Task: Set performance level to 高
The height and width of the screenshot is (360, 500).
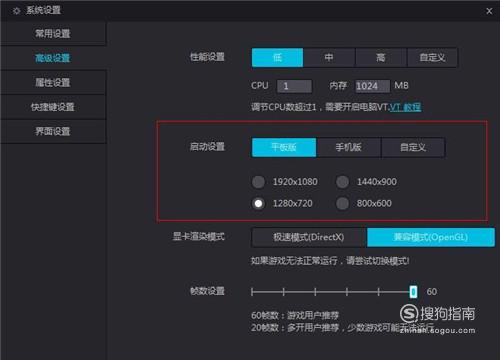Action: tap(381, 58)
